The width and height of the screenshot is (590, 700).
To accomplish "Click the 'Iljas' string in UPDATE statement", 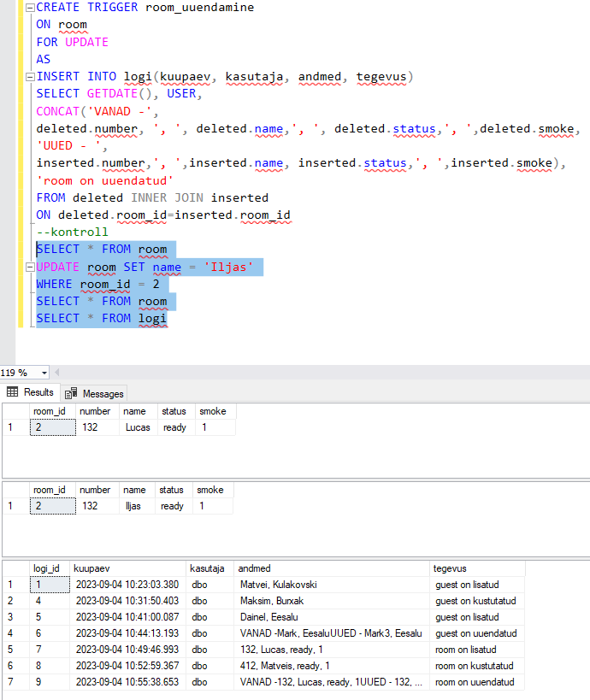I will coord(228,267).
